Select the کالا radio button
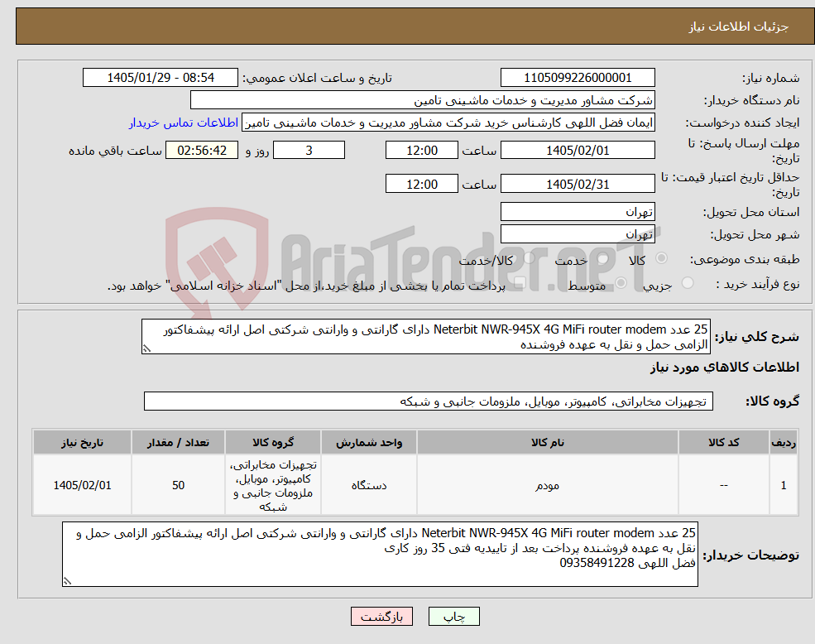This screenshot has width=815, height=644. click(x=662, y=258)
